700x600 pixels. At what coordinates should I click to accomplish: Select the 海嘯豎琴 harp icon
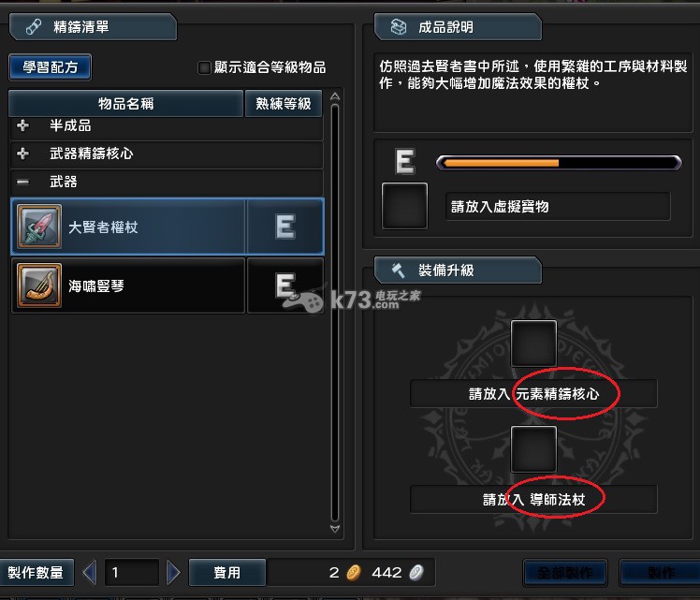39,285
